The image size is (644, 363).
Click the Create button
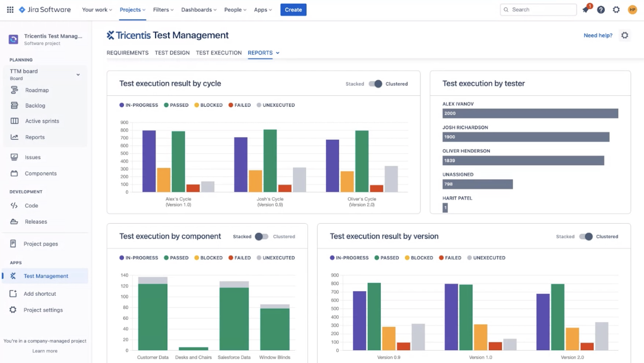(x=293, y=10)
